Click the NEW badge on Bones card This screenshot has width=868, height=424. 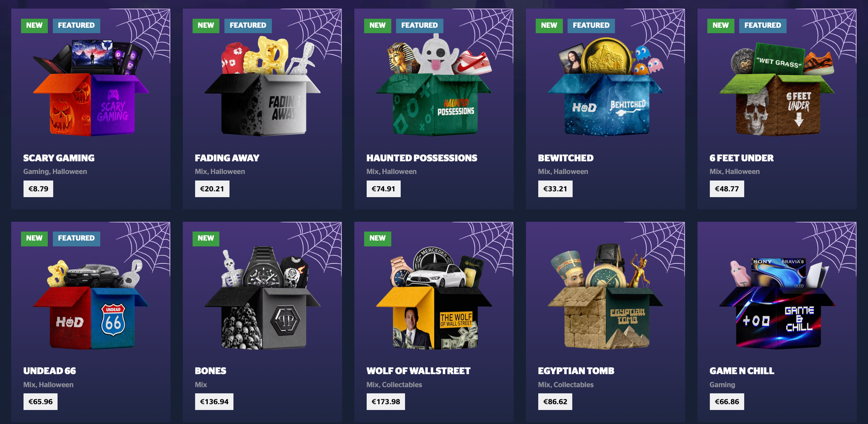click(x=206, y=238)
